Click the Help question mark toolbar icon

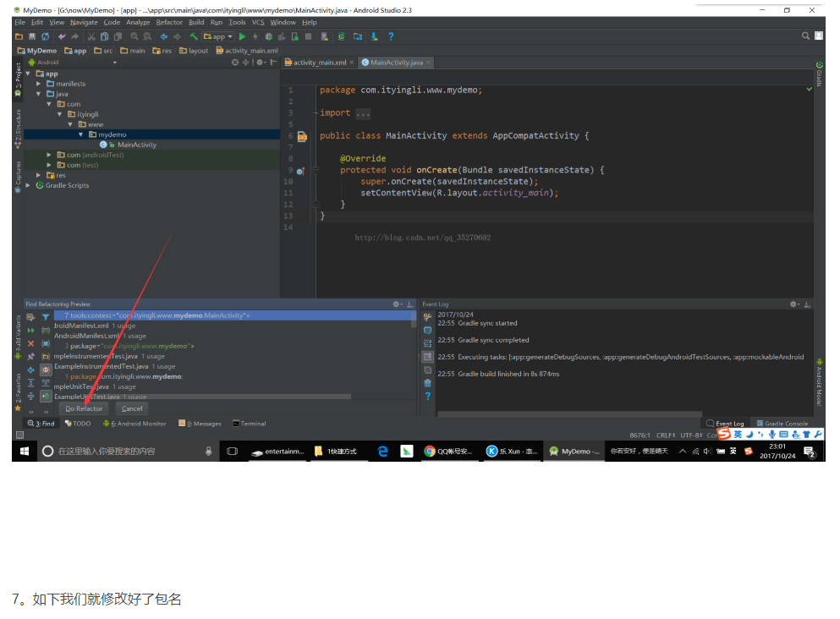[391, 36]
